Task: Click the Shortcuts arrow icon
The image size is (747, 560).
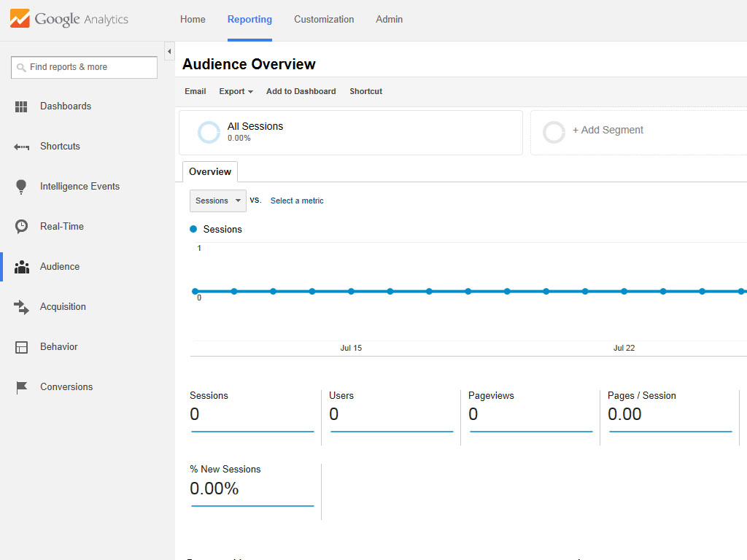Action: [21, 147]
